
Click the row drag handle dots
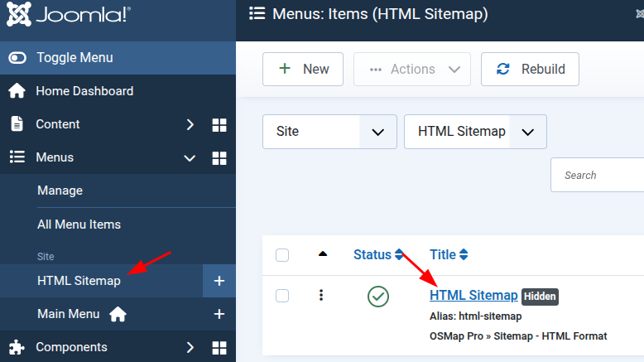click(x=321, y=295)
